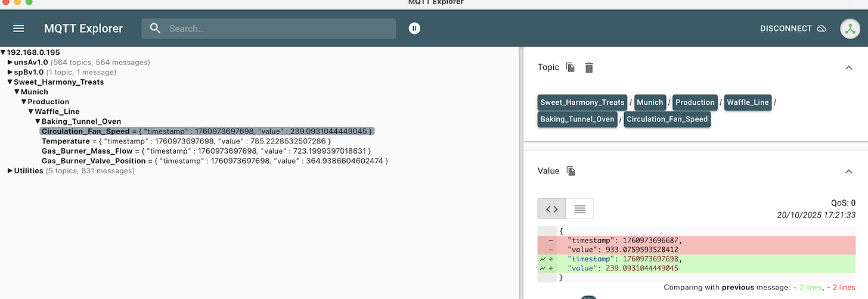
Task: Click the DISCONNECT button
Action: point(793,29)
